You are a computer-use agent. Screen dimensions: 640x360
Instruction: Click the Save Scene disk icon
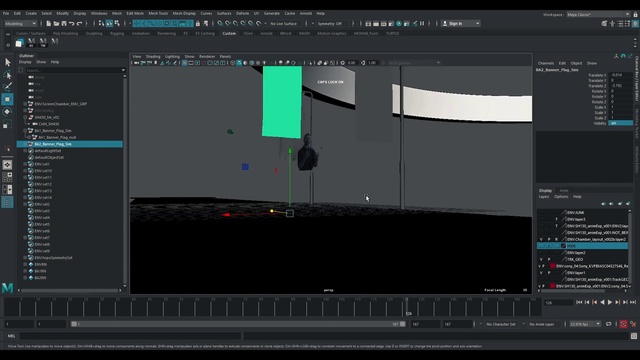tap(64, 24)
